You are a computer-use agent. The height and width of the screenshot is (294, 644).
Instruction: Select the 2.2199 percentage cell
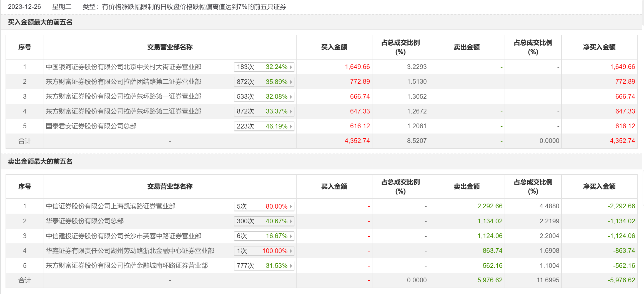tap(549, 221)
